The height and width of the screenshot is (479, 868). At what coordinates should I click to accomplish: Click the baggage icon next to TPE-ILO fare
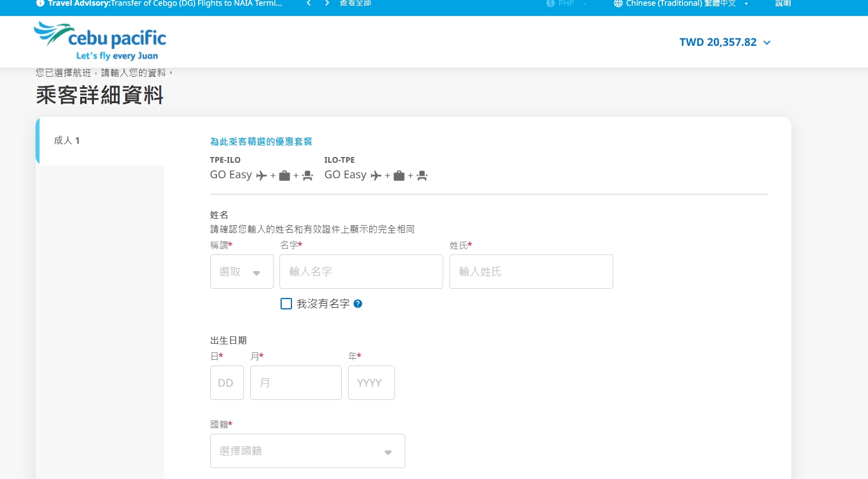285,175
